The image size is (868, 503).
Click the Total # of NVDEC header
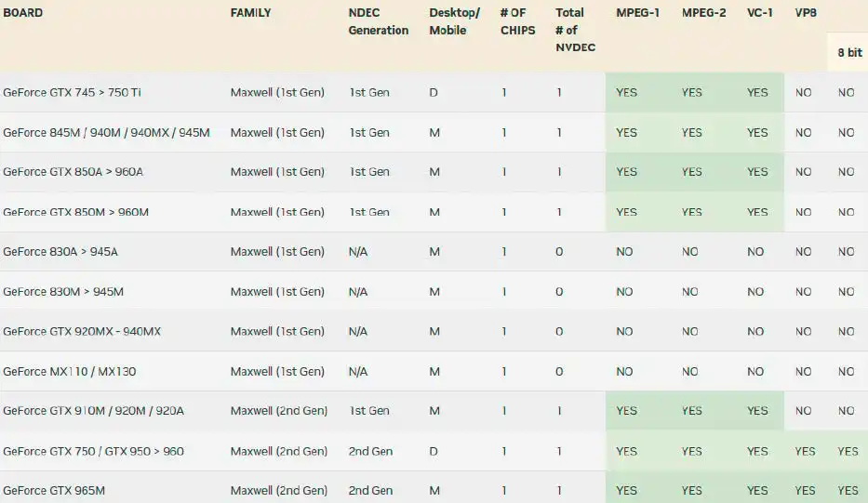[574, 30]
